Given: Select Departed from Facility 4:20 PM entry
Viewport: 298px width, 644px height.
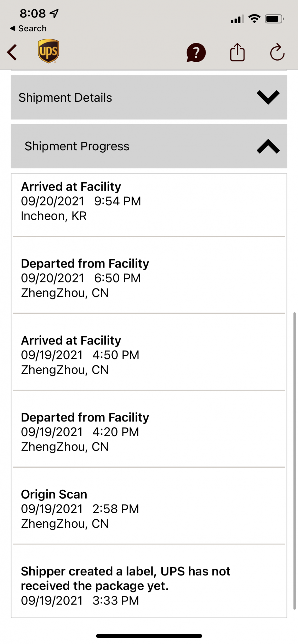Looking at the screenshot, I should point(149,429).
